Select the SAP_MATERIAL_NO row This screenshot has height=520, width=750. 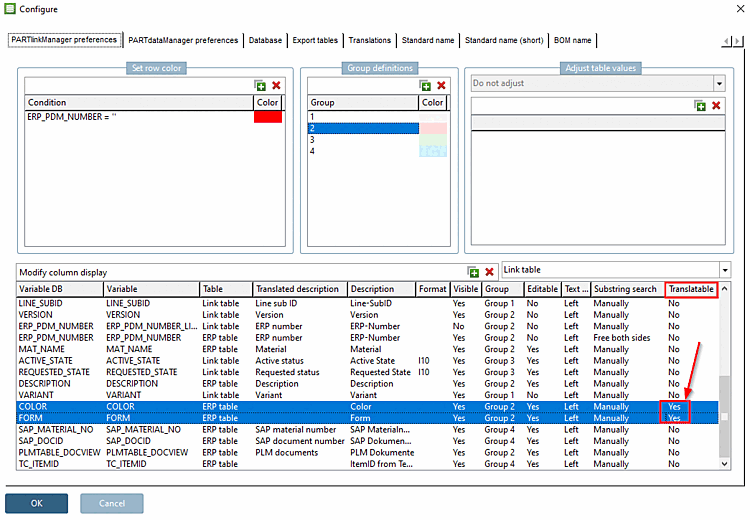[x=367, y=430]
